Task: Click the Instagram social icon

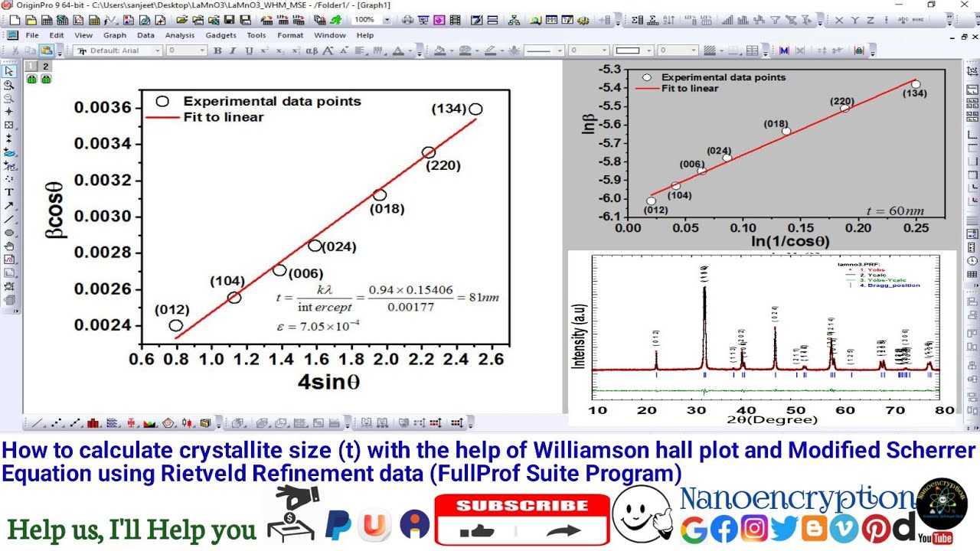Action: point(754,529)
